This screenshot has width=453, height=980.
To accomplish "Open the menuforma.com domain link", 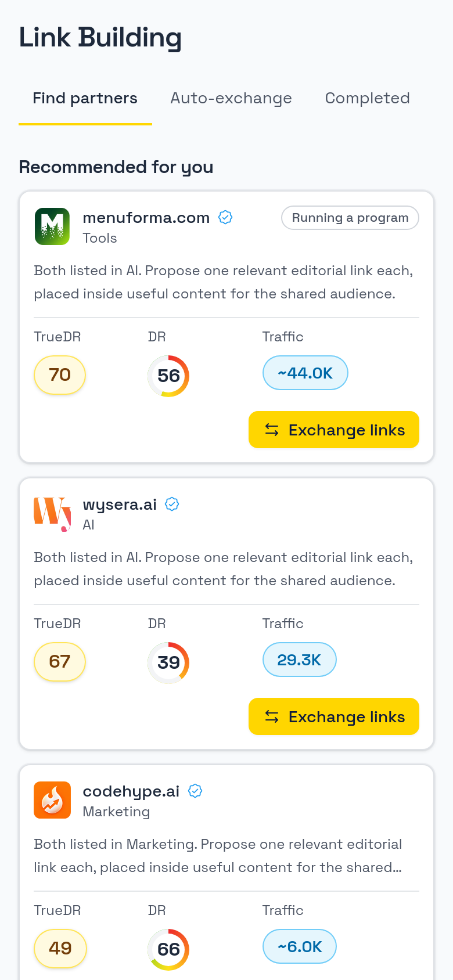I will 146,218.
